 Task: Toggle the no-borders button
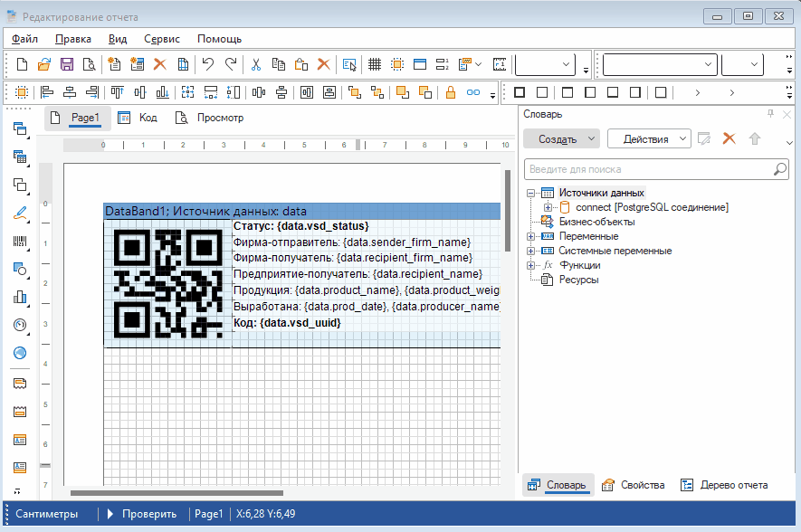[x=542, y=92]
